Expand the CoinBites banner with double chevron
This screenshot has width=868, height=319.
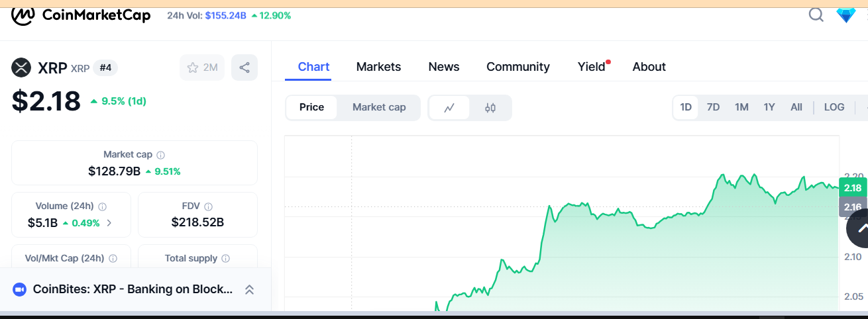coord(250,289)
